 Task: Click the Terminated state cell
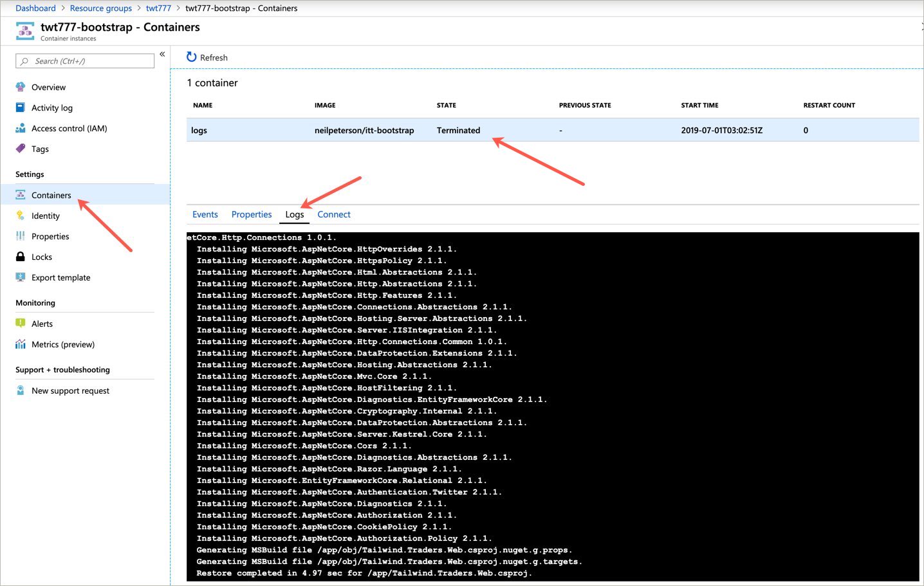click(458, 131)
